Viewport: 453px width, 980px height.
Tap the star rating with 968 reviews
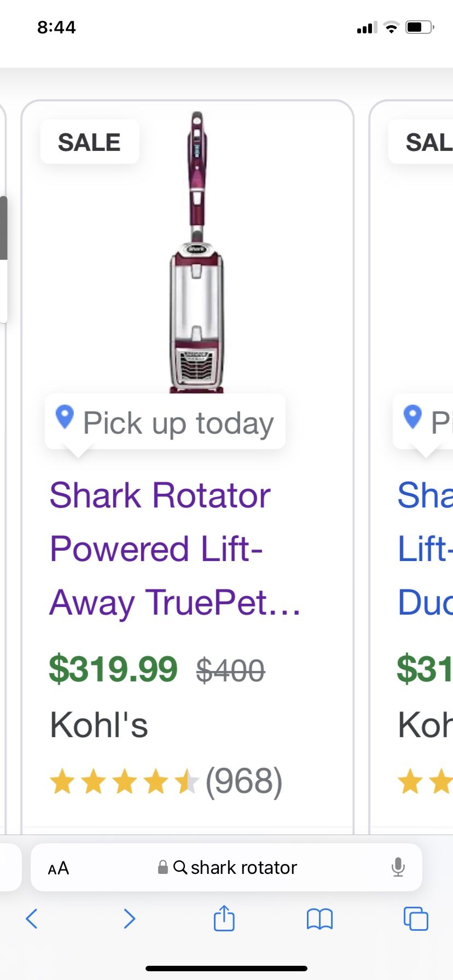point(165,781)
